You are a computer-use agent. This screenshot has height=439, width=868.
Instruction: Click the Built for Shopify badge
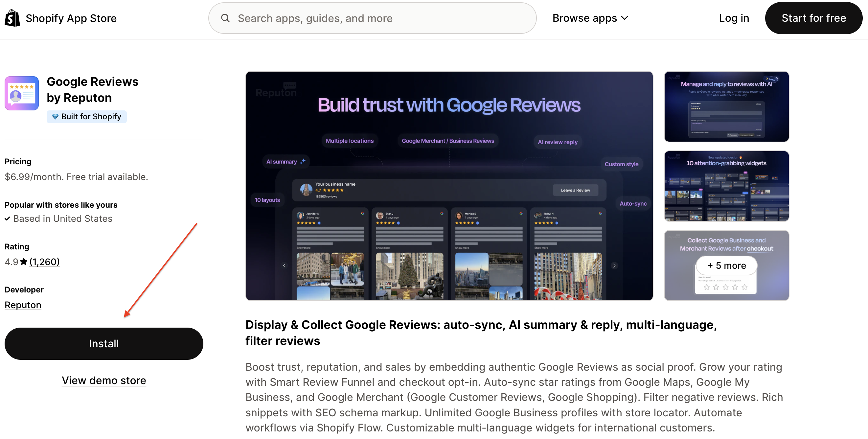coord(87,117)
